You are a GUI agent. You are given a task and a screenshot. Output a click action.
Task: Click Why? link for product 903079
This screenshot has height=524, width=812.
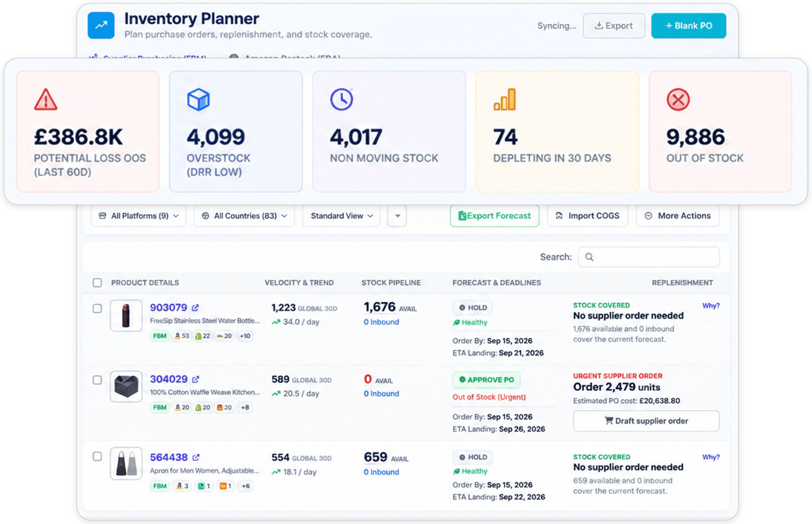pyautogui.click(x=711, y=306)
